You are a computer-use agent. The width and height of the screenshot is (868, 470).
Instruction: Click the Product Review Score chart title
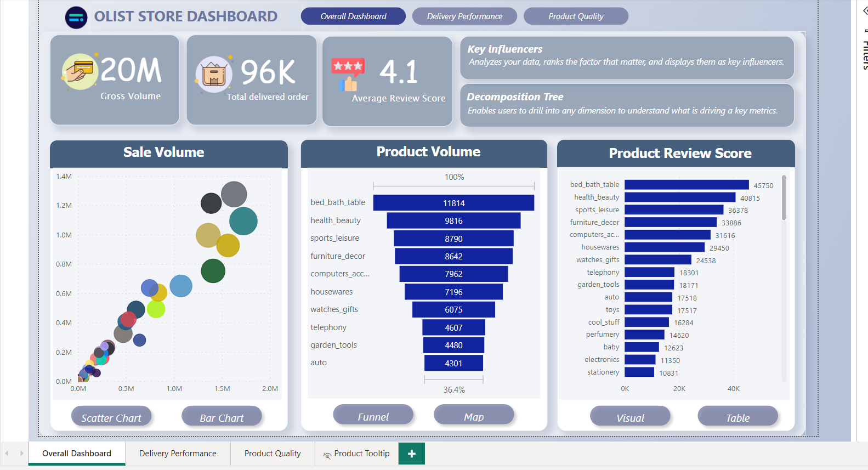(680, 154)
